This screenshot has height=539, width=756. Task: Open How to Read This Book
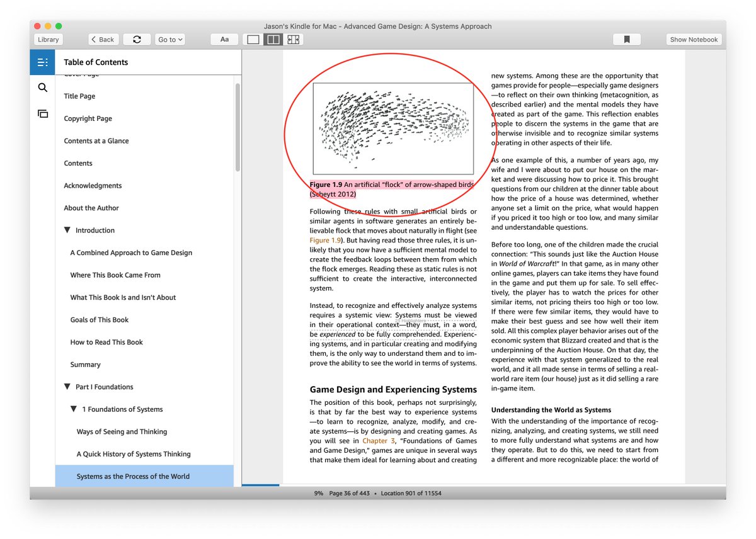(106, 342)
